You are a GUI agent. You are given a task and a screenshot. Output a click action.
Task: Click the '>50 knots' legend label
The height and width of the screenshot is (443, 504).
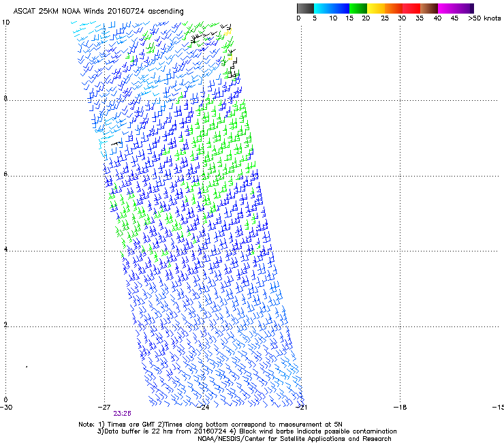tap(484, 18)
